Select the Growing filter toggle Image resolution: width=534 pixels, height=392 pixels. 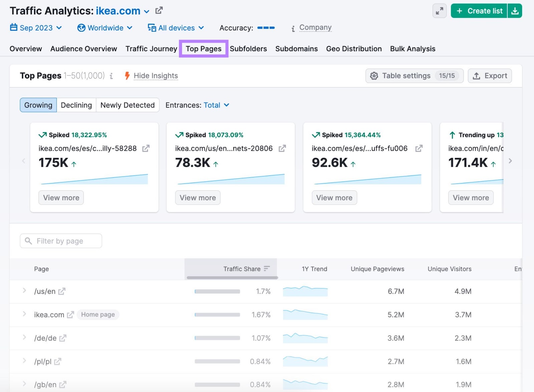point(38,105)
